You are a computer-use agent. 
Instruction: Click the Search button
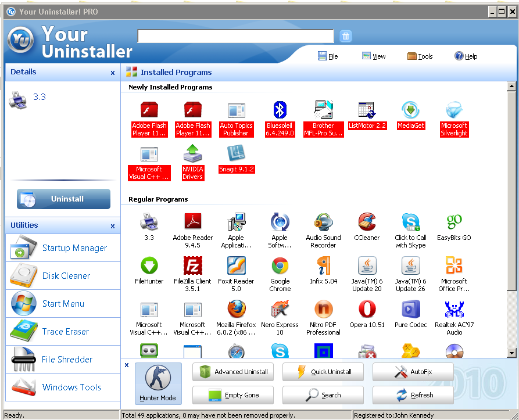point(323,395)
